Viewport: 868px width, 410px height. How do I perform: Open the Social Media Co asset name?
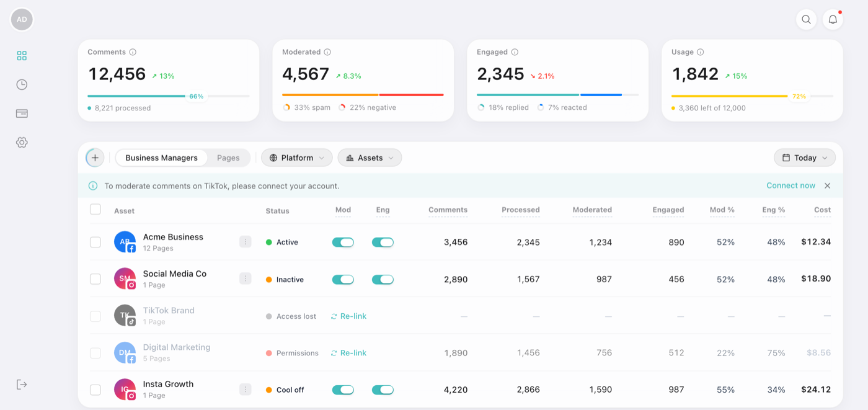[175, 274]
